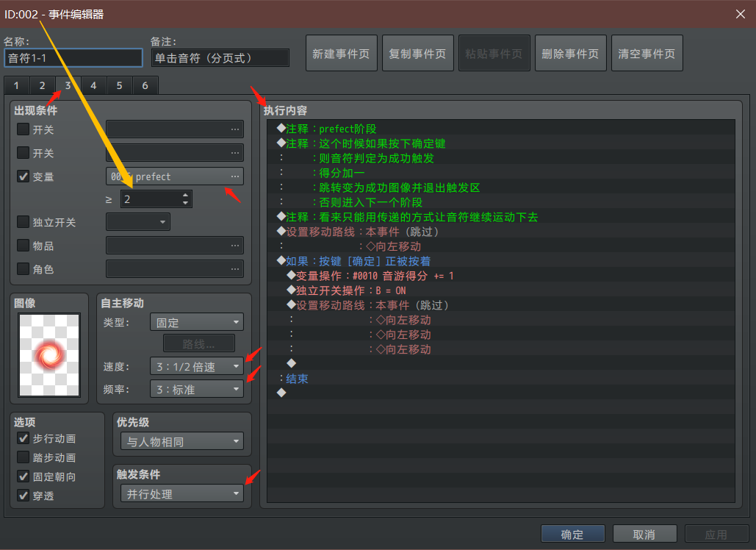
Task: Click the 新建事件页 button
Action: 342,53
